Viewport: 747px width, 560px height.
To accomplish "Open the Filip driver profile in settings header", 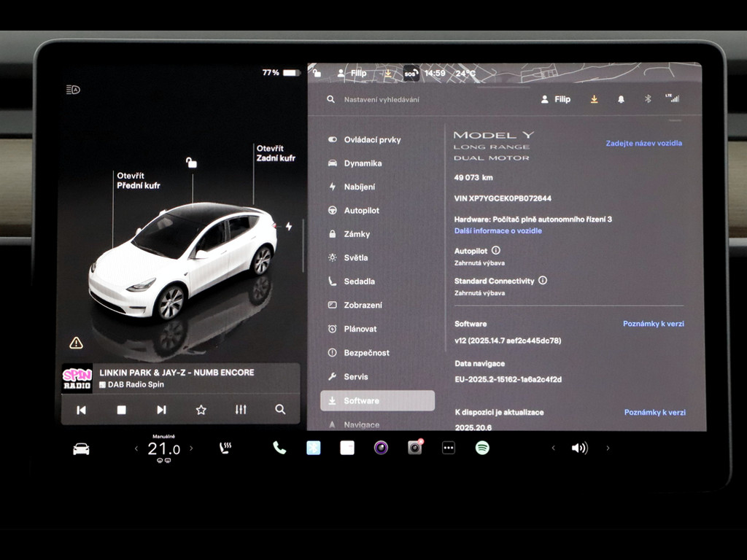I will point(555,99).
